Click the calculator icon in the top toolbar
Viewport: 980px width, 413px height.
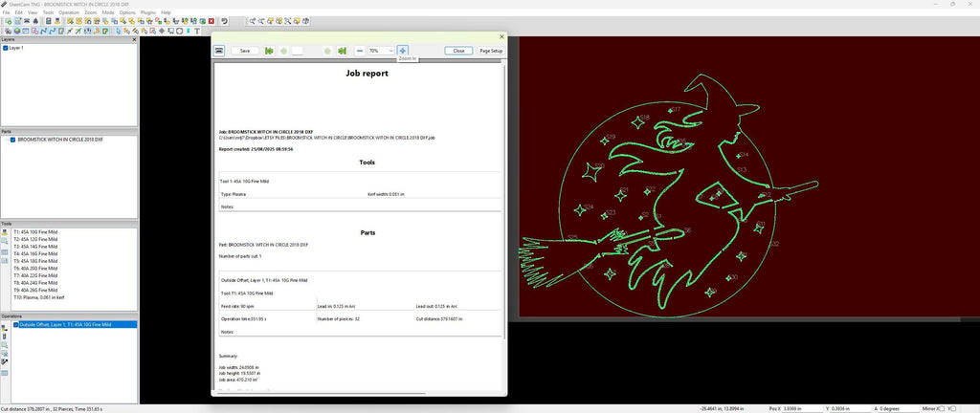[x=48, y=21]
